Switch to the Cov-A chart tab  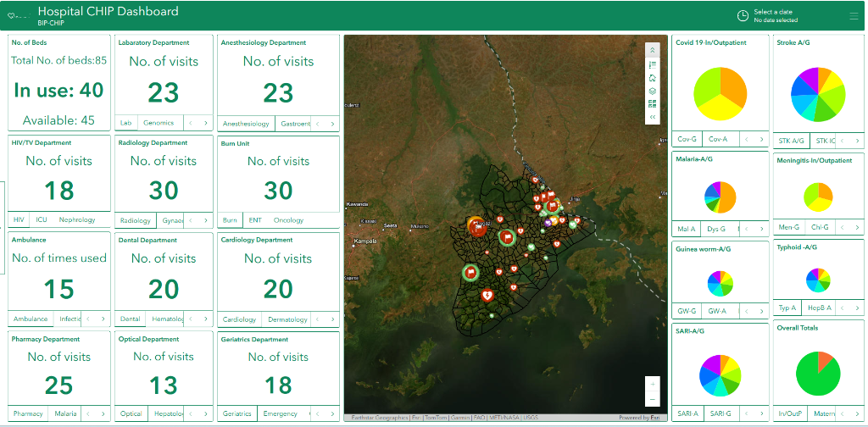[x=718, y=140]
